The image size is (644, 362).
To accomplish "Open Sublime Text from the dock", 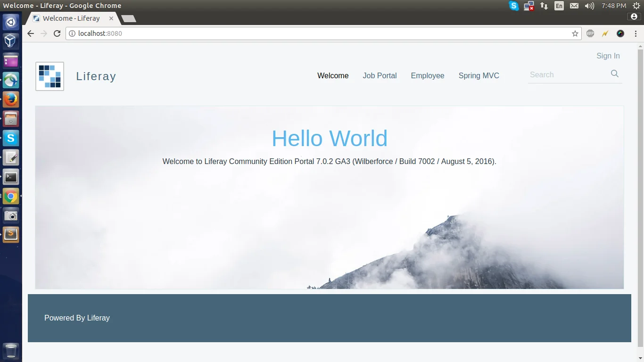I will tap(11, 235).
